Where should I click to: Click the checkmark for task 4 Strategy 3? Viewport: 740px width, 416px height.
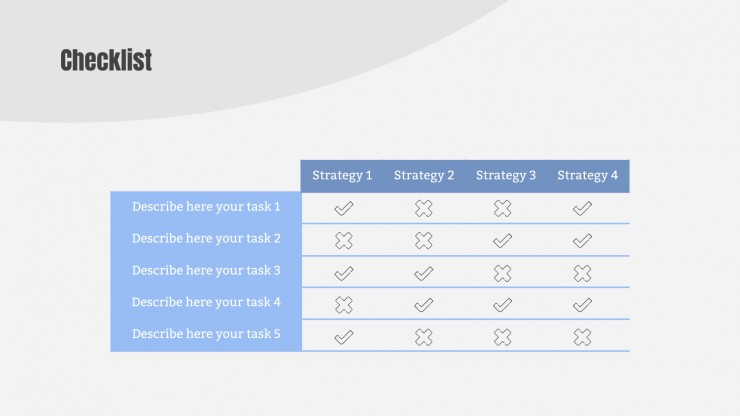coord(502,305)
